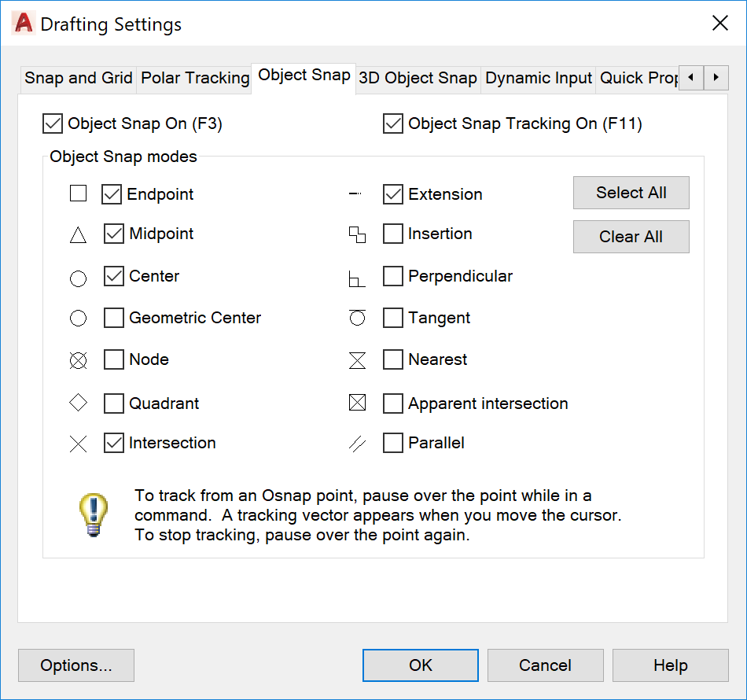Viewport: 747px width, 700px height.
Task: Uncheck Object Snap Tracking On (F11)
Action: 393,123
